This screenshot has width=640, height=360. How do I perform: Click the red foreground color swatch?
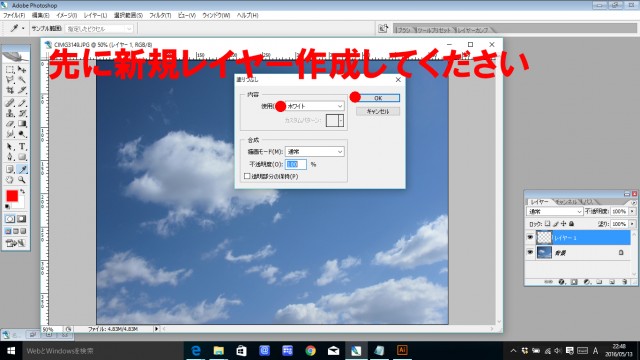pos(12,196)
